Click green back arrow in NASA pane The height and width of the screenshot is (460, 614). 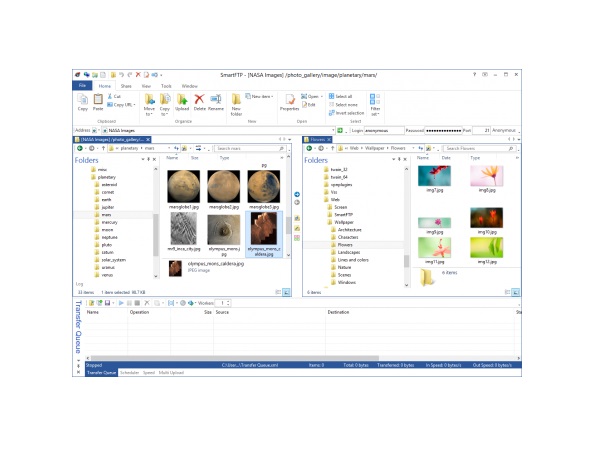pos(79,148)
